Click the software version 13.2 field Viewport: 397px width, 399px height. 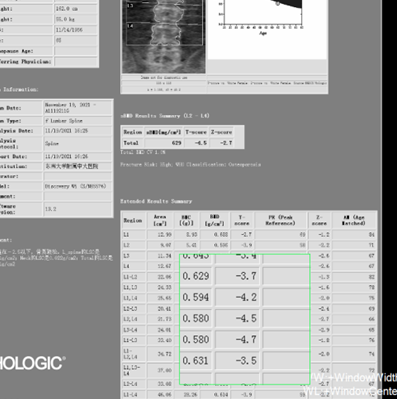78,209
